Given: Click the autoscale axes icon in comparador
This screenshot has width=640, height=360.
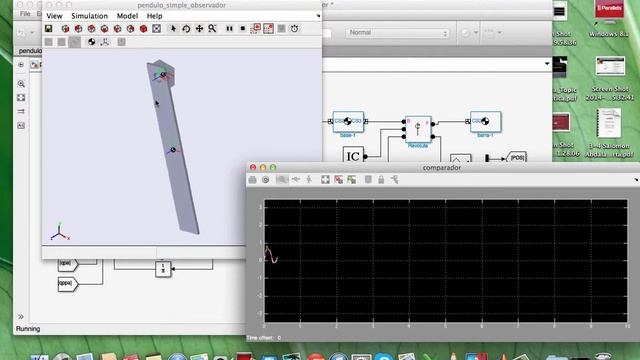Looking at the screenshot, I should pyautogui.click(x=325, y=180).
